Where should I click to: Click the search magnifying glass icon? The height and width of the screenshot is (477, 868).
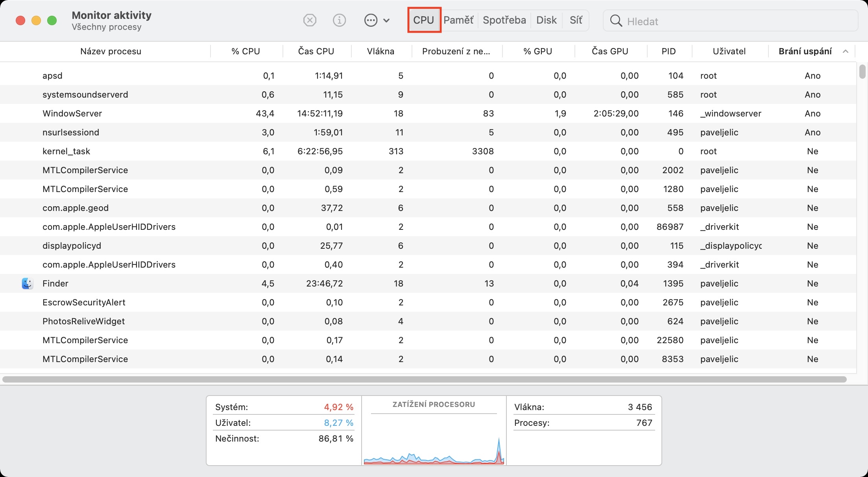coord(616,21)
